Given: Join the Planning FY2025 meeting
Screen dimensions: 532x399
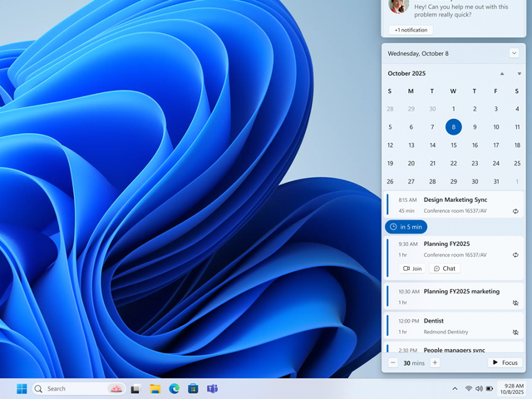Looking at the screenshot, I should coord(412,268).
